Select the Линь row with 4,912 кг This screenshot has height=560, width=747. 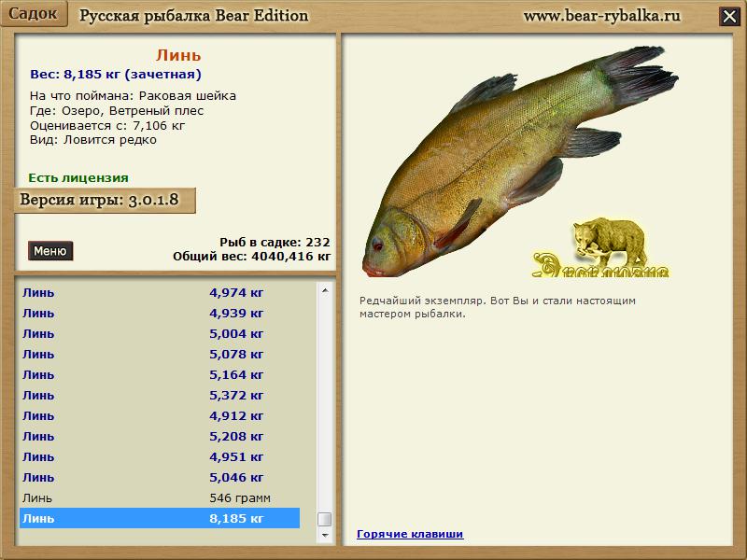[x=159, y=415]
